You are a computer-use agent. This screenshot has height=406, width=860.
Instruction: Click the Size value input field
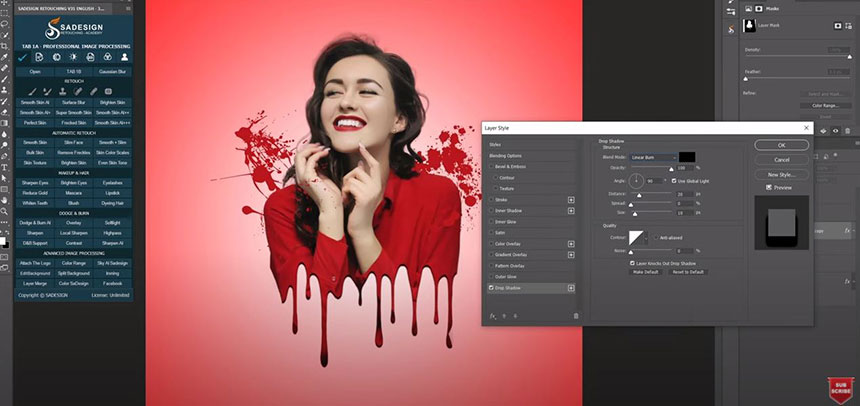[684, 212]
